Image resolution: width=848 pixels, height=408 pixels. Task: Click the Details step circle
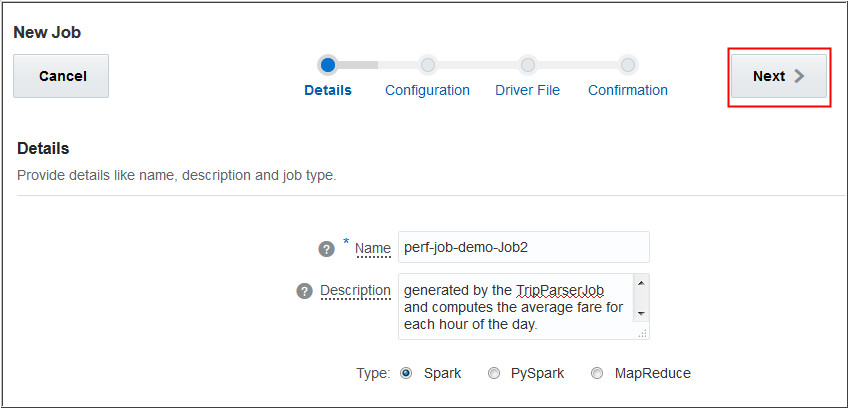click(328, 65)
